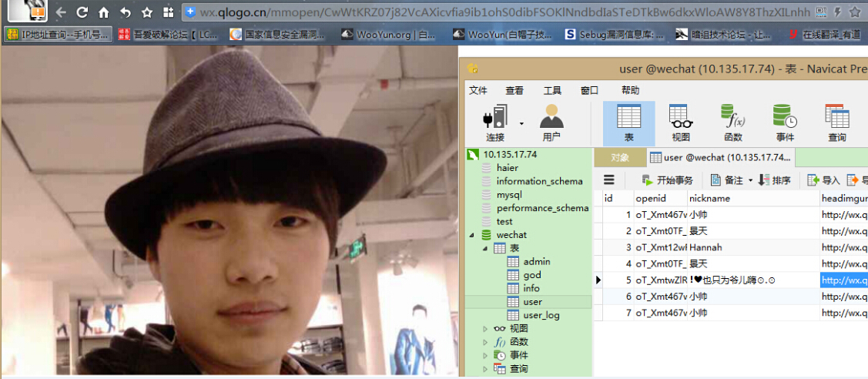Screen dimensions: 868x379
Task: Expand the 视图 views node
Action: [x=485, y=329]
